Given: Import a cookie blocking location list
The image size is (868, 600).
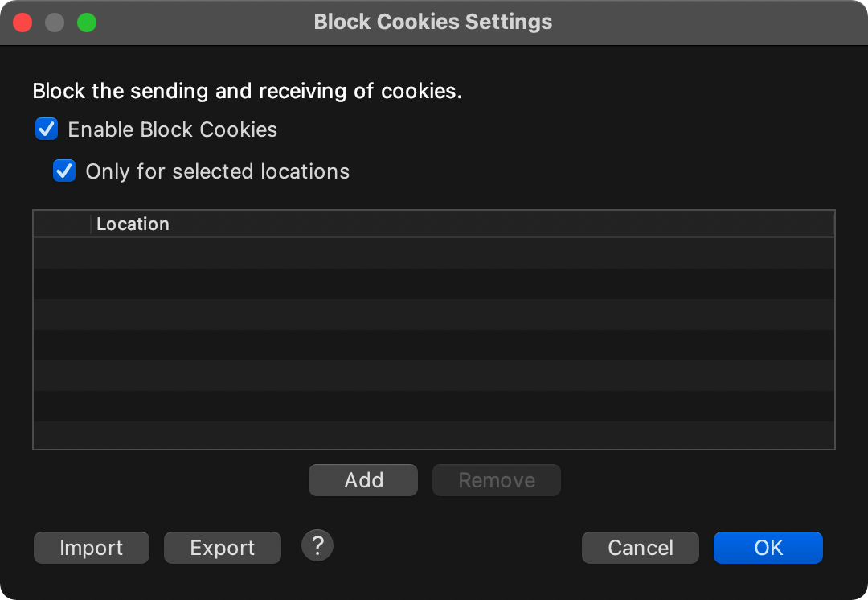Looking at the screenshot, I should pyautogui.click(x=92, y=548).
